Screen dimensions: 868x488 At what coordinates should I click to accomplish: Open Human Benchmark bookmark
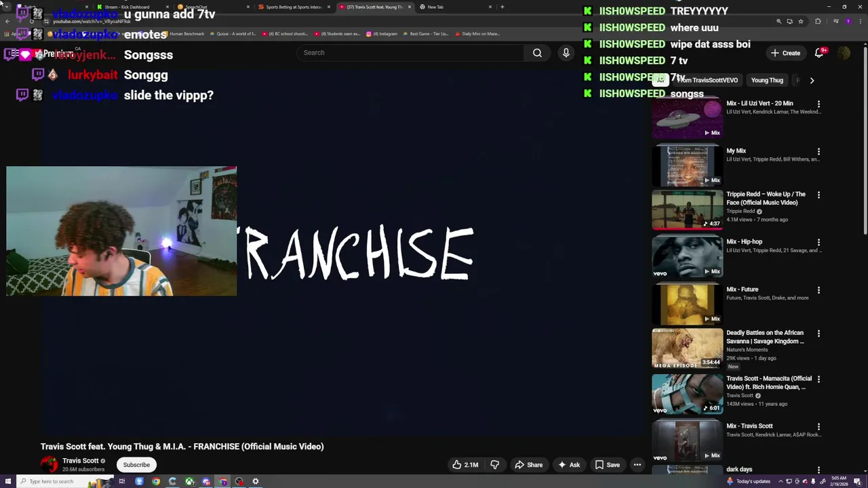click(183, 34)
